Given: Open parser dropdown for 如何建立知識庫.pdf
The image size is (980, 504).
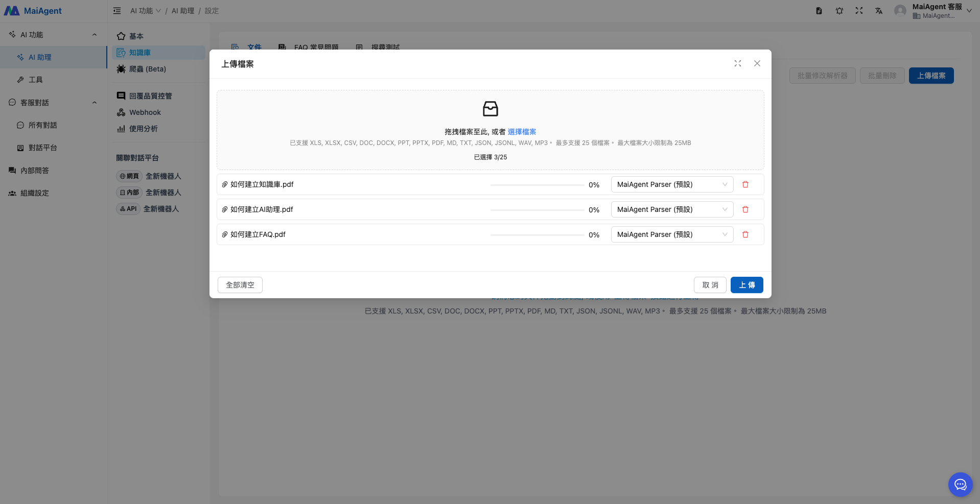Looking at the screenshot, I should pos(671,184).
